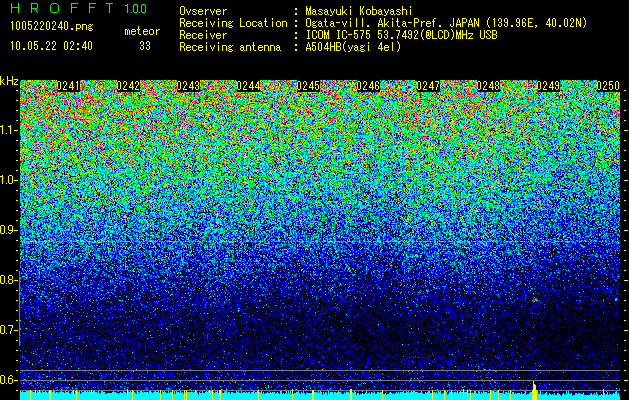Click the 0249 time marker
Image resolution: width=629 pixels, height=400 pixels.
pos(548,86)
